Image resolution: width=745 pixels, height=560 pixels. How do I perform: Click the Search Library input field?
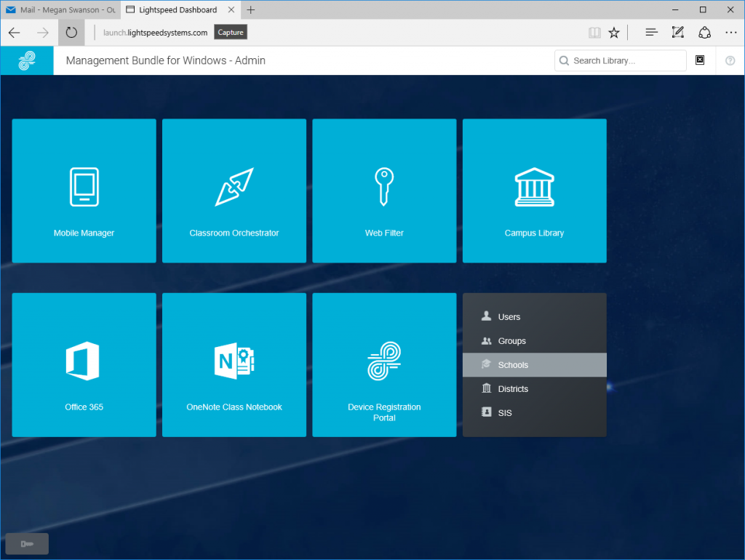[620, 61]
